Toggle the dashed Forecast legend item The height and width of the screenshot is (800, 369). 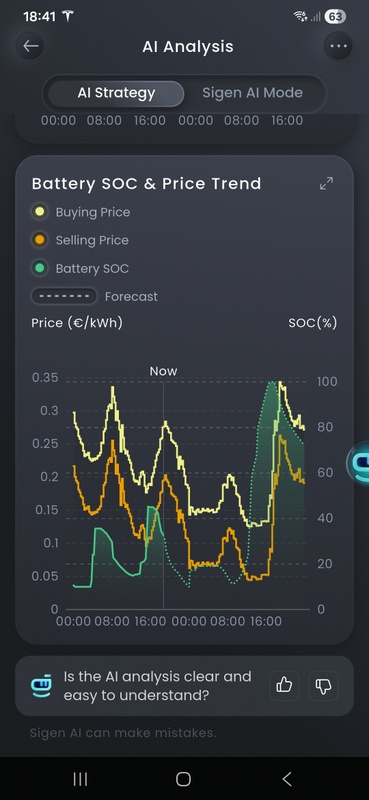[94, 296]
